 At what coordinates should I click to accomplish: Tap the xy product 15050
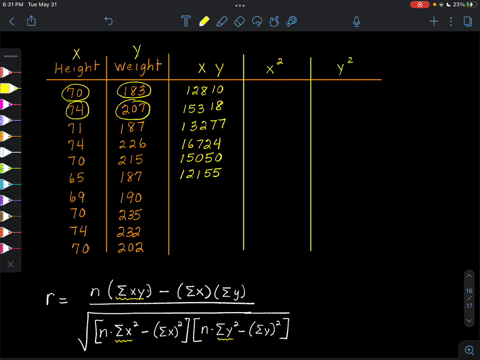201,157
